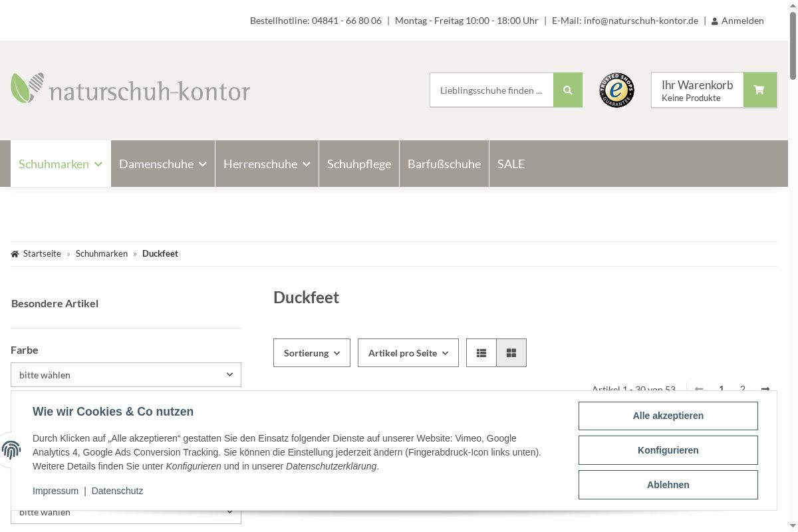This screenshot has width=798, height=532.
Task: Click the fingerprint privacy settings icon
Action: (11, 450)
